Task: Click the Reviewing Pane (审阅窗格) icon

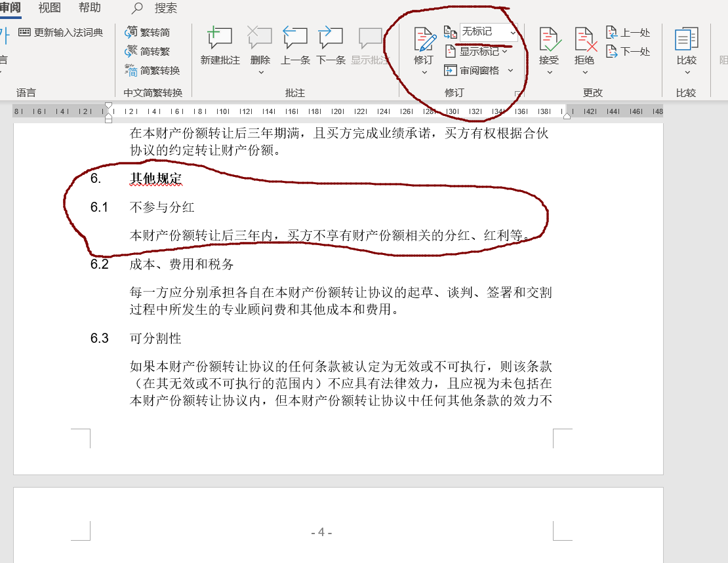Action: (x=451, y=71)
